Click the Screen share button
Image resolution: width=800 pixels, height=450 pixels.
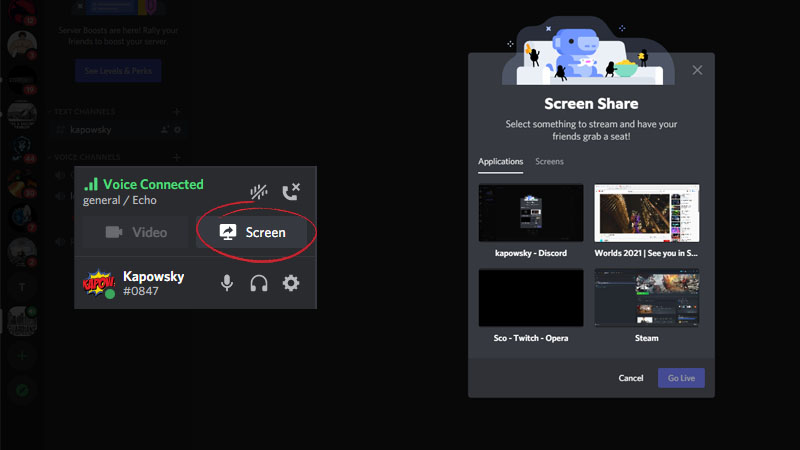(252, 232)
